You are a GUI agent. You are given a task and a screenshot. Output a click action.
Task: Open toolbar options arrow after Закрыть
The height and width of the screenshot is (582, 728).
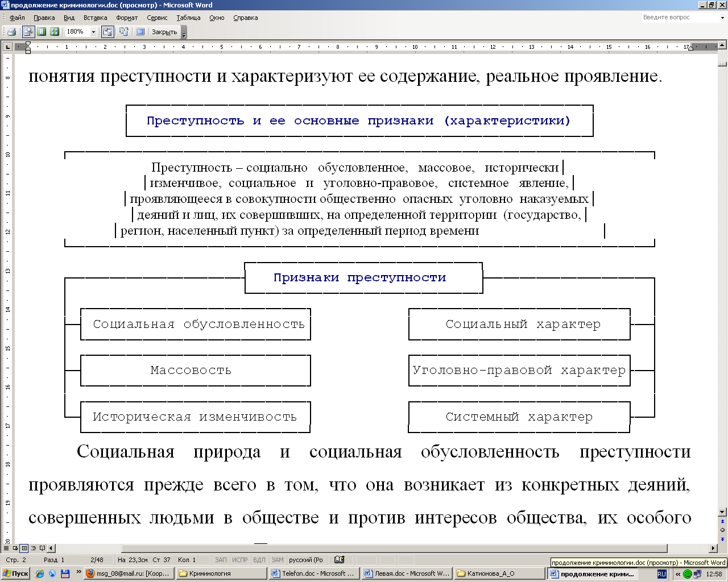coord(184,32)
